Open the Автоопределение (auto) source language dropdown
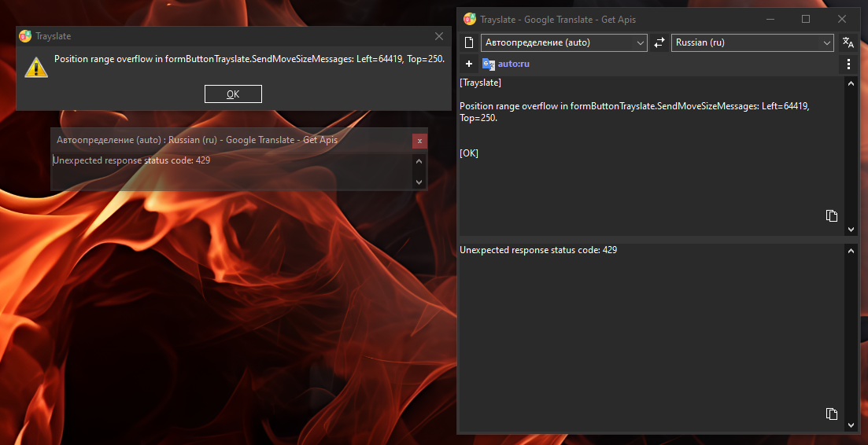Viewport: 868px width, 445px height. click(x=564, y=42)
